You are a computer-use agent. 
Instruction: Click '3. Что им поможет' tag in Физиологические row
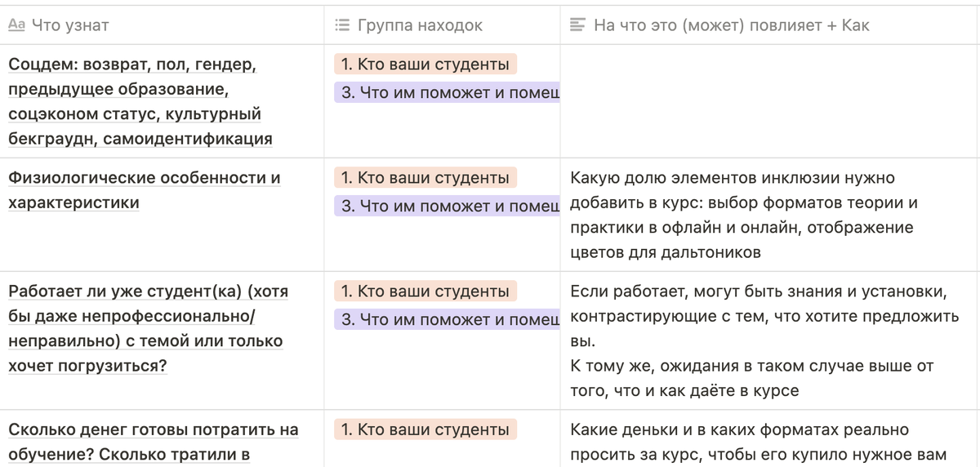(447, 206)
